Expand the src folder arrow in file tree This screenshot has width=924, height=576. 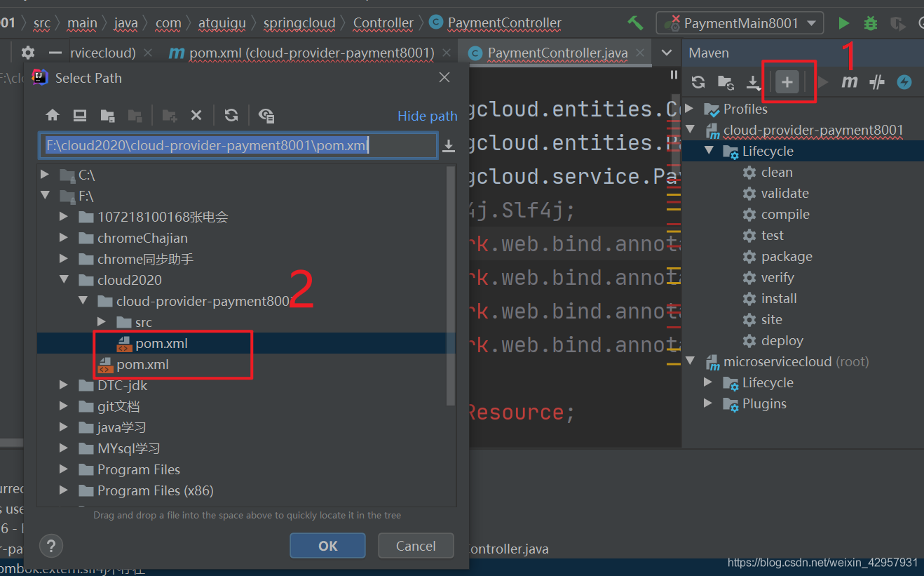102,322
